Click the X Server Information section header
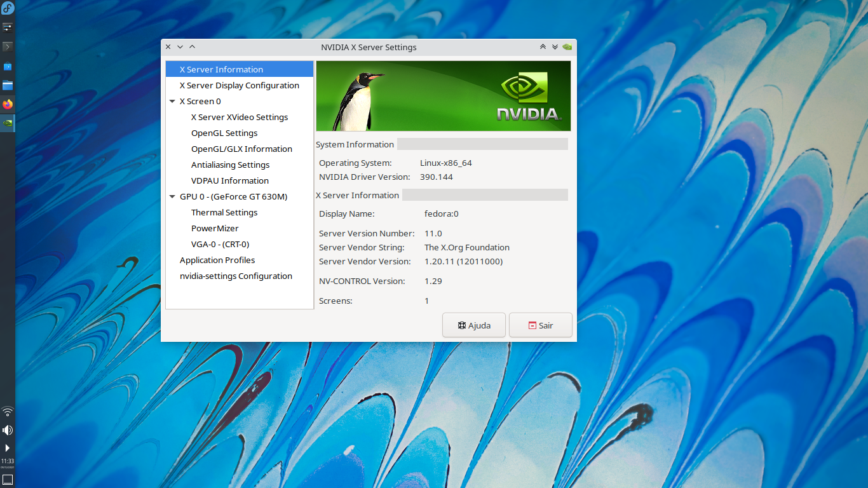Image resolution: width=868 pixels, height=488 pixels. [x=358, y=195]
